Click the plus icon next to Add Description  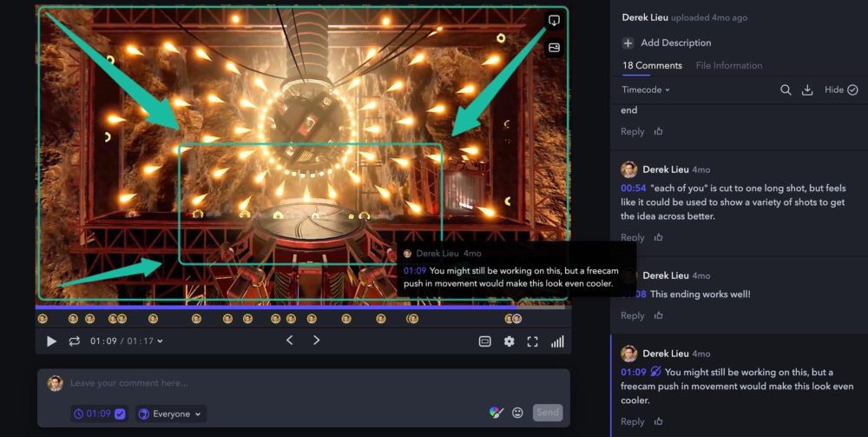(628, 43)
